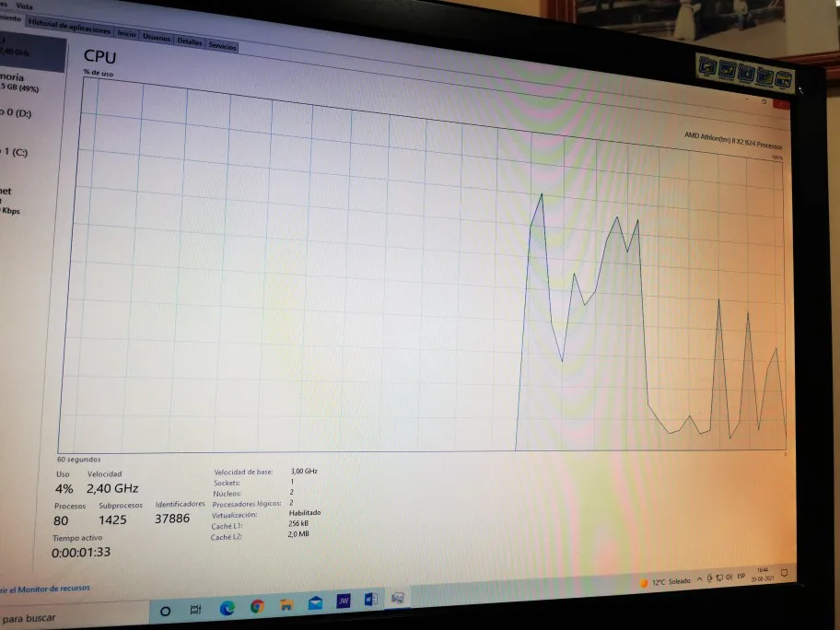This screenshot has height=630, width=840.
Task: Click the '1425' subprocesos value
Action: 112,519
